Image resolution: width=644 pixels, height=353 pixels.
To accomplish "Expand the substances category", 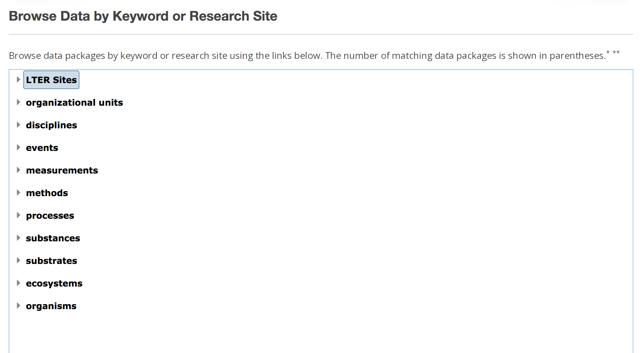I will click(18, 238).
